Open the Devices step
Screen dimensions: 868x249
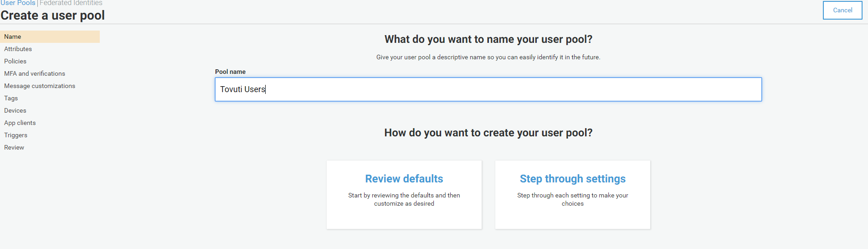(15, 110)
